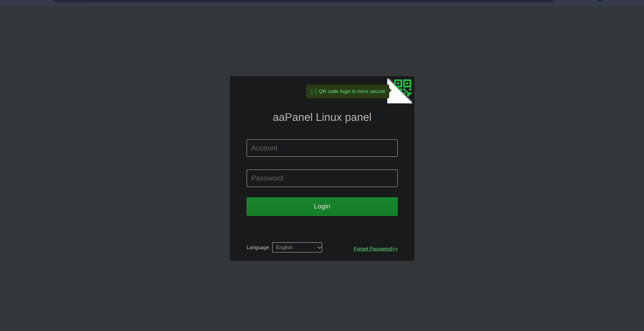Switch to QR code login via corner icon
This screenshot has height=331, width=644.
click(403, 87)
